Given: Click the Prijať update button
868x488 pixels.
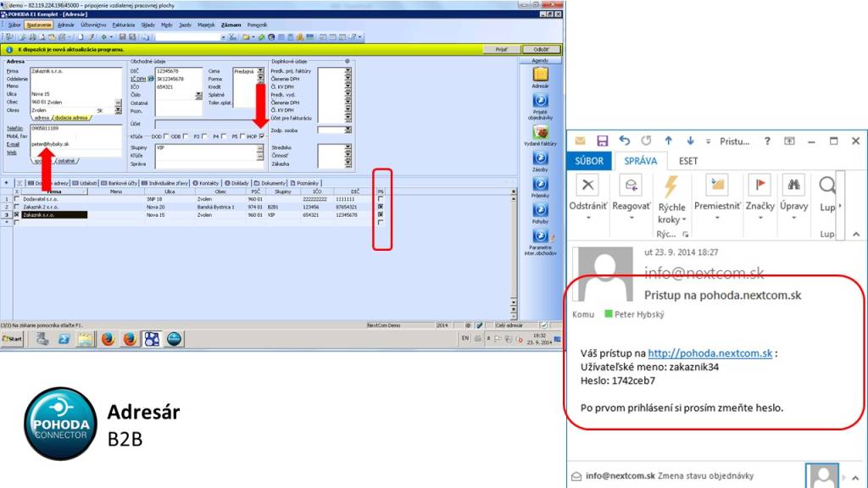Looking at the screenshot, I should pos(501,49).
